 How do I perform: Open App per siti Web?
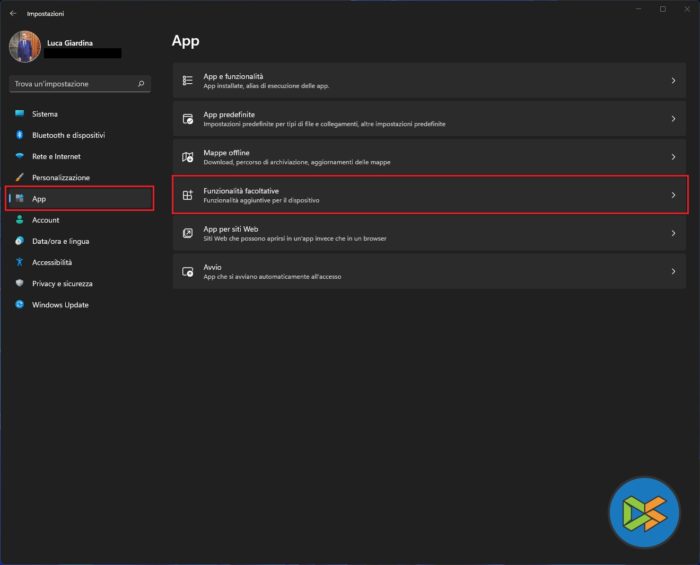pyautogui.click(x=420, y=233)
